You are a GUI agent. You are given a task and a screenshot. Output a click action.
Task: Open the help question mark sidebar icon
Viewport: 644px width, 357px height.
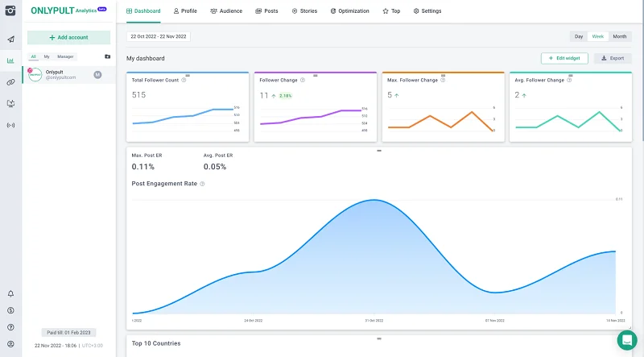click(x=10, y=327)
